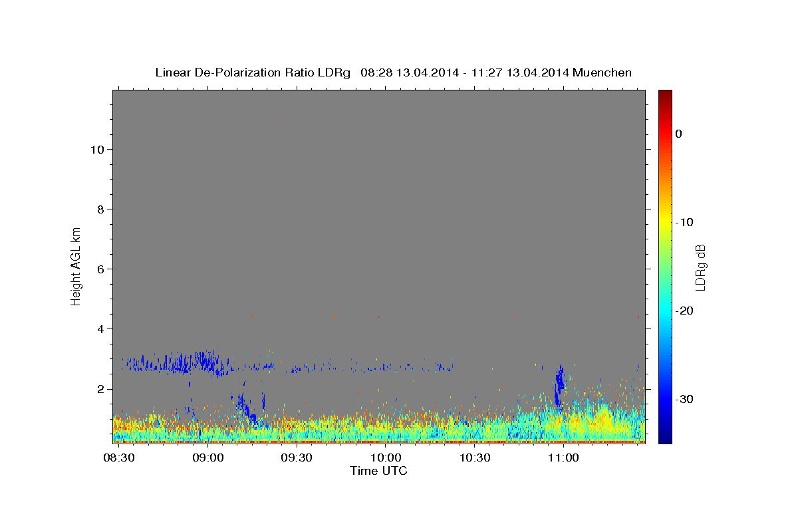Click the colorbar value -10
The height and width of the screenshot is (532, 798).
point(685,222)
